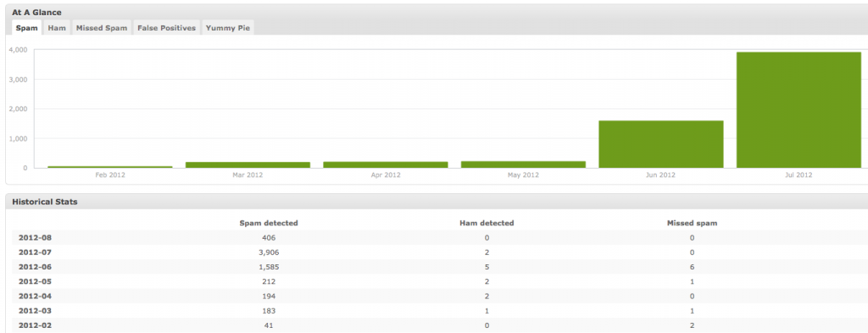Click the Mar 2012 bar in chart
Viewport: 868px width, 333px height.
click(x=248, y=165)
